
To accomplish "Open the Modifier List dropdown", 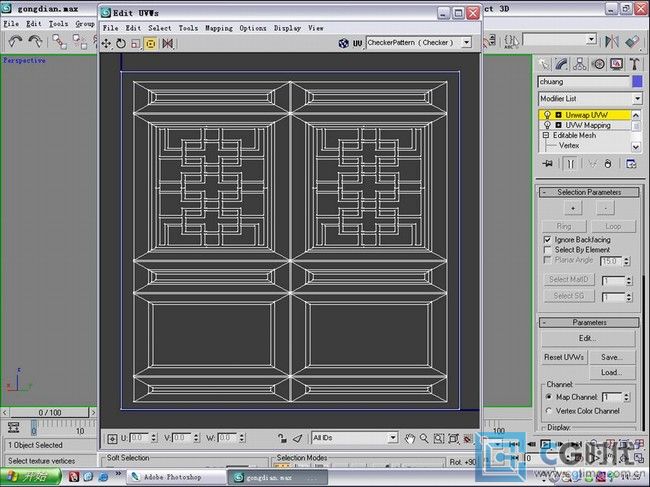I will pos(637,99).
